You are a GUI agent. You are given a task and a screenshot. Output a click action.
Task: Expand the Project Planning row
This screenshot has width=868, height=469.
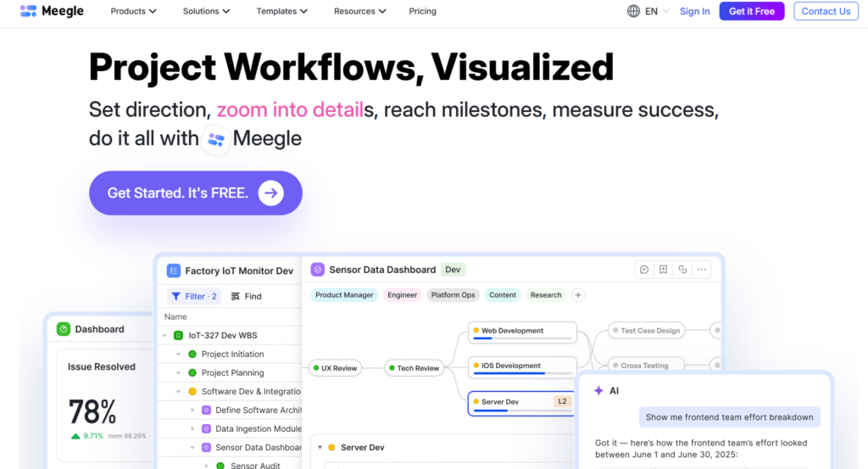[178, 373]
